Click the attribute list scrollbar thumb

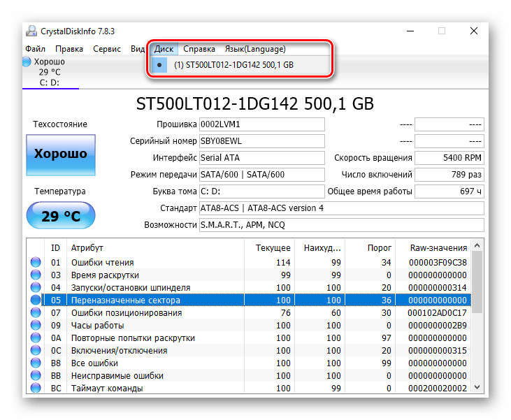point(477,282)
